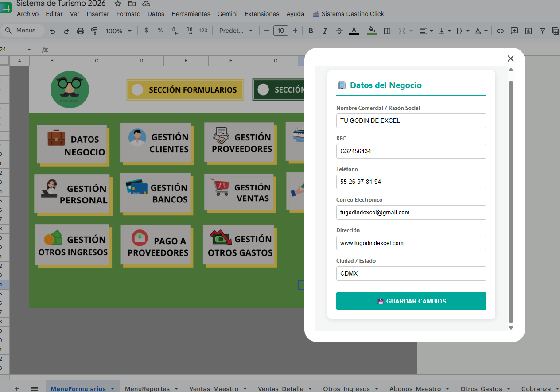The image size is (560, 392).
Task: Move document with folder icon
Action: point(132,4)
